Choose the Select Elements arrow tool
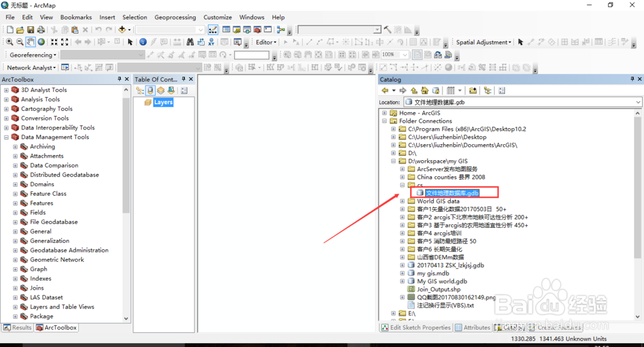644x347 pixels. point(130,42)
